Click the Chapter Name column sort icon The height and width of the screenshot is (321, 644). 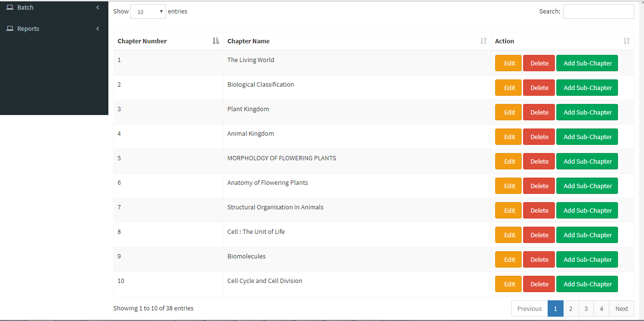[484, 41]
